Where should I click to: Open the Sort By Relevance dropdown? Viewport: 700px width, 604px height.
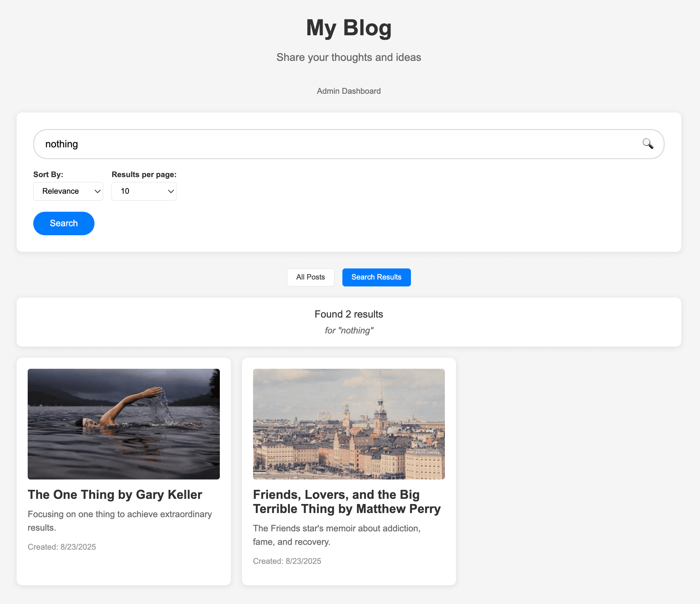[x=68, y=191]
